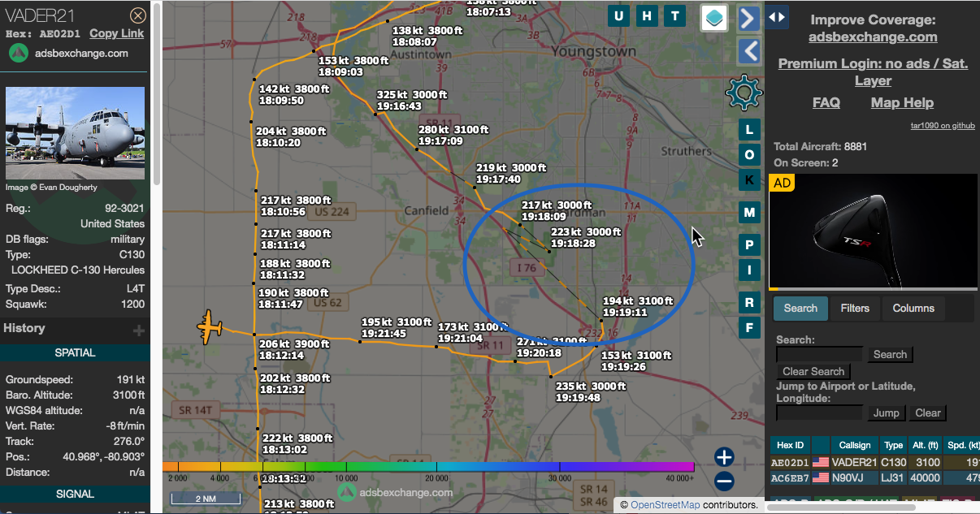Click the Search button next to input
This screenshot has width=980, height=514.
(890, 354)
